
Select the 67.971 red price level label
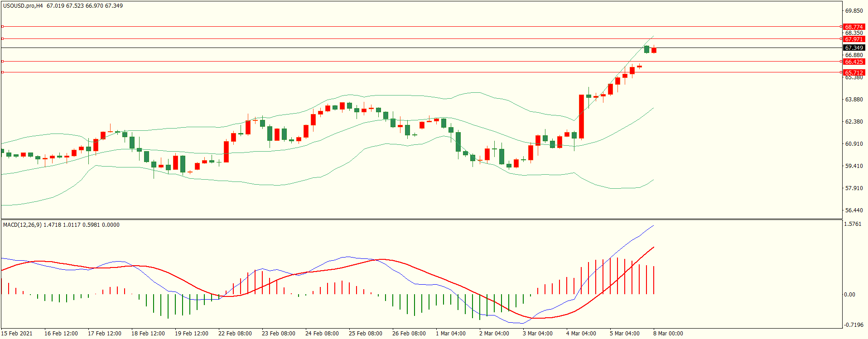pyautogui.click(x=854, y=39)
